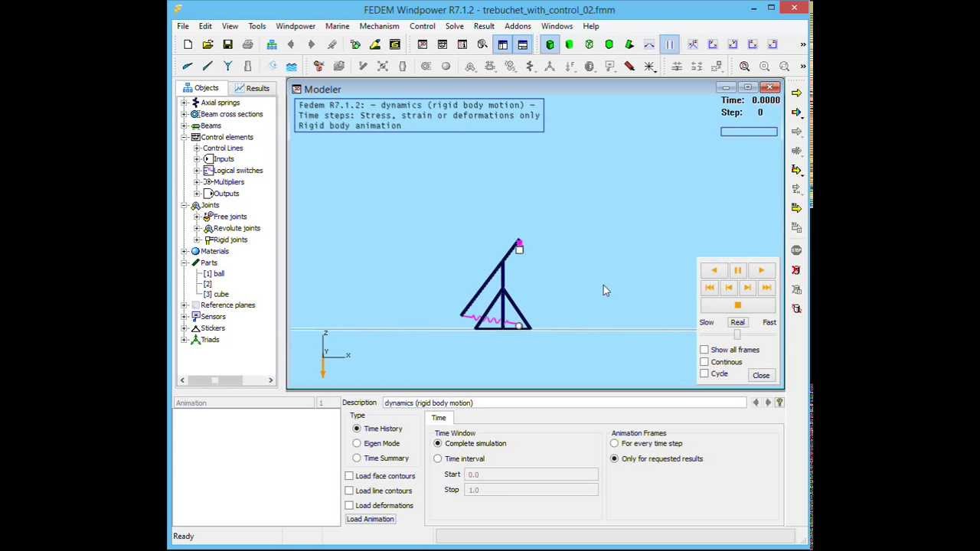Viewport: 980px width, 551px height.
Task: Expand the Revolute joints subtree
Action: [x=198, y=228]
